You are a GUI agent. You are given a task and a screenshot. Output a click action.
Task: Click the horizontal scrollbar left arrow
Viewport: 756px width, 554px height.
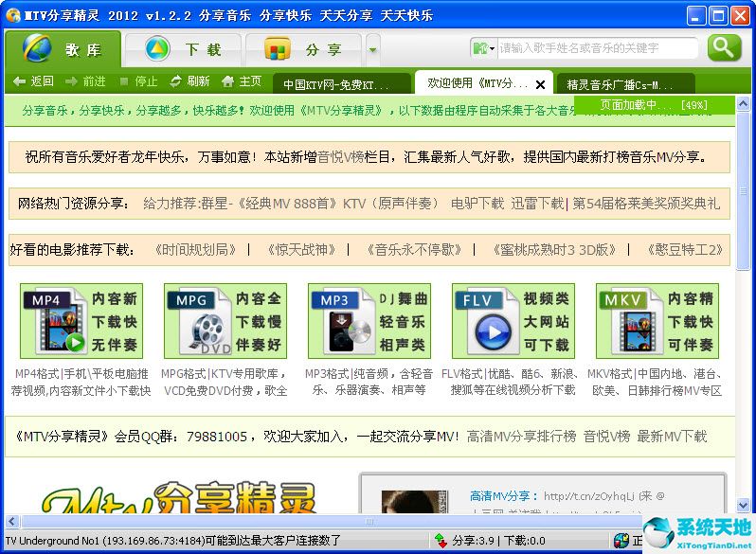[12, 521]
